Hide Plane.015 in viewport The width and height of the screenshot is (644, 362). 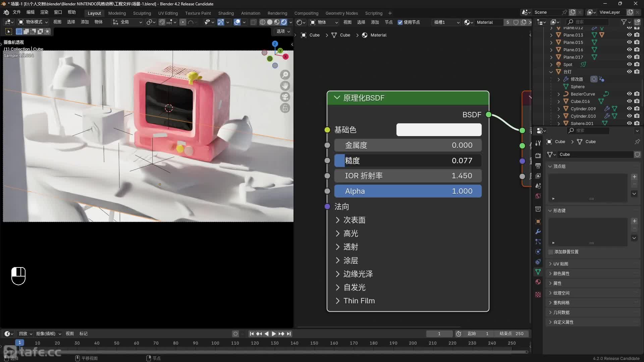coord(629,42)
